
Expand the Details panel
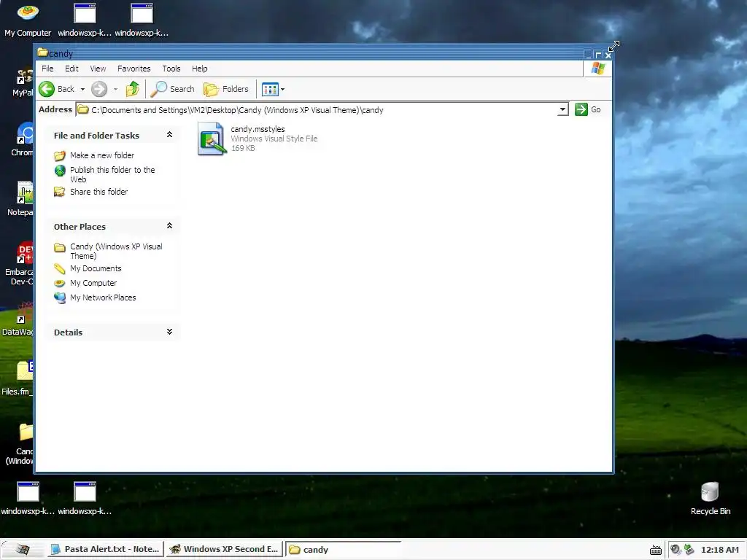[x=169, y=332]
